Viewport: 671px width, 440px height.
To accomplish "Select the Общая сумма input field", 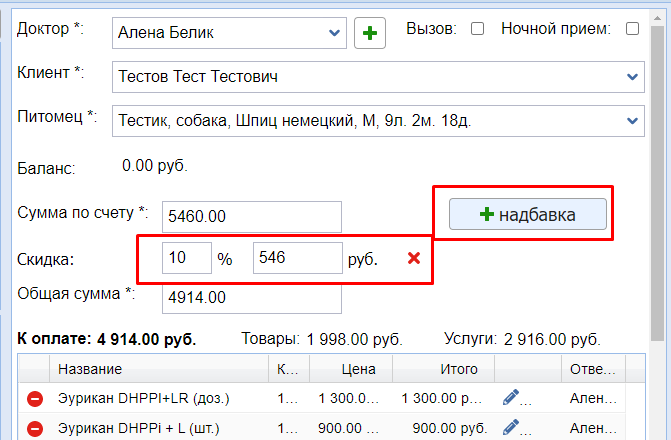I will click(254, 298).
